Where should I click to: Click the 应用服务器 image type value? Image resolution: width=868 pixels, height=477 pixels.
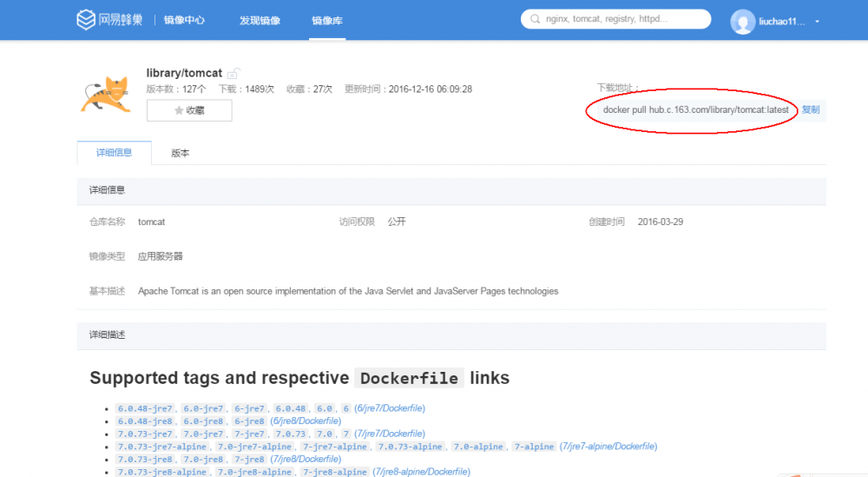(x=161, y=256)
